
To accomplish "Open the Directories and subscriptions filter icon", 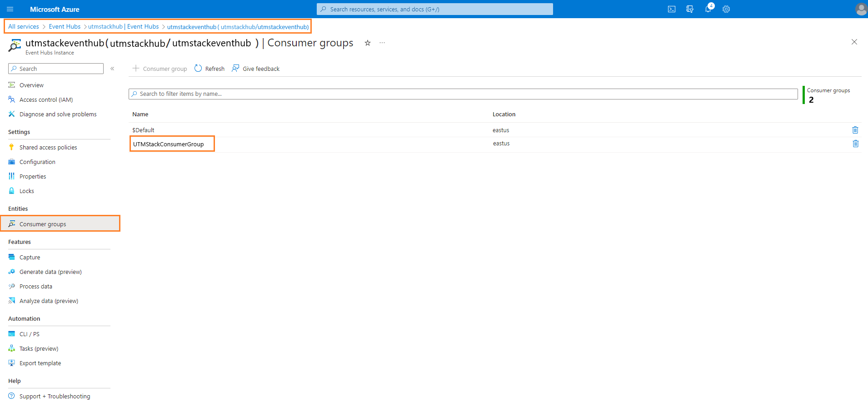I will pyautogui.click(x=690, y=9).
